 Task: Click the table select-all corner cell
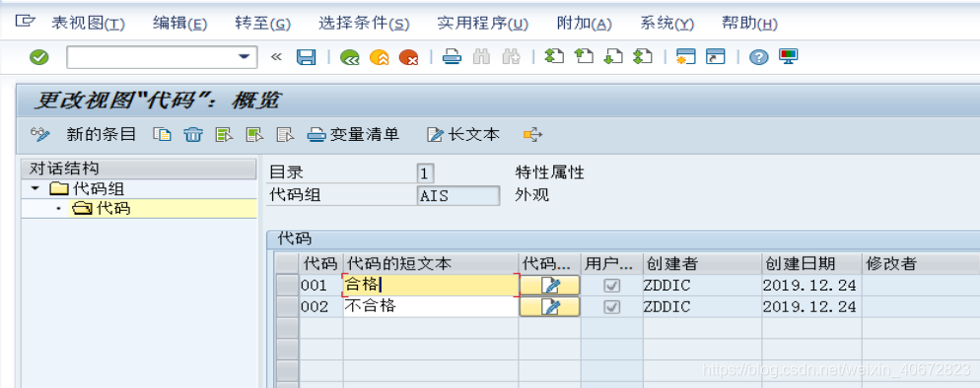pyautogui.click(x=288, y=264)
